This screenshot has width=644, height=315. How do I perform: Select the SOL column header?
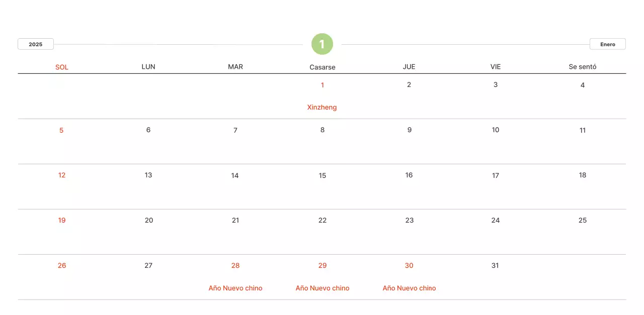62,67
